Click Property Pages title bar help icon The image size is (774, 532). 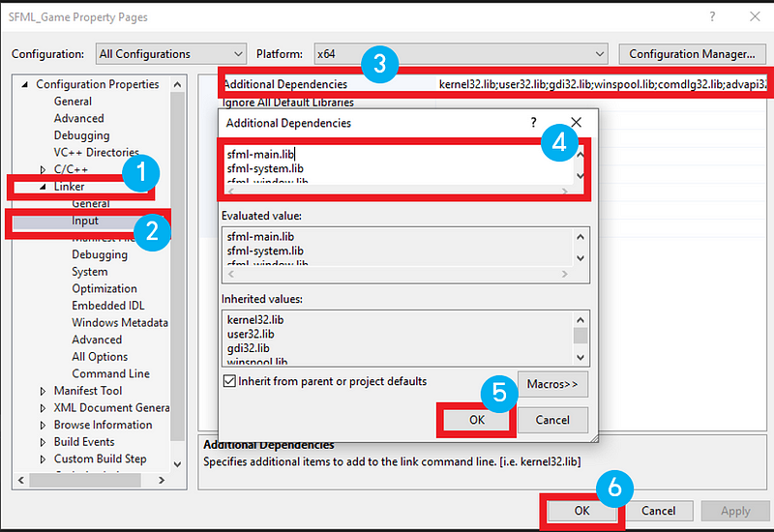pyautogui.click(x=712, y=16)
